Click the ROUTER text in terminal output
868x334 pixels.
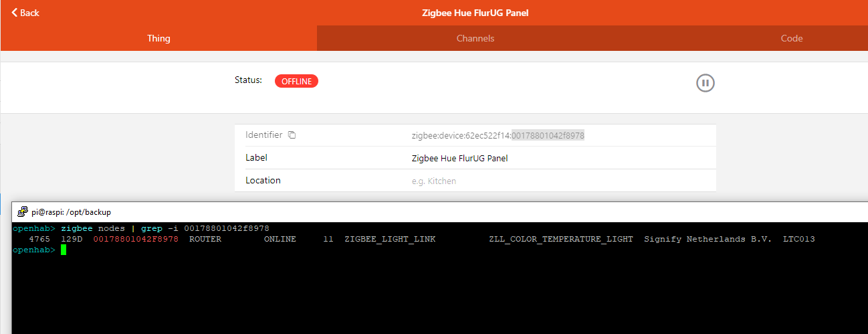click(x=205, y=239)
